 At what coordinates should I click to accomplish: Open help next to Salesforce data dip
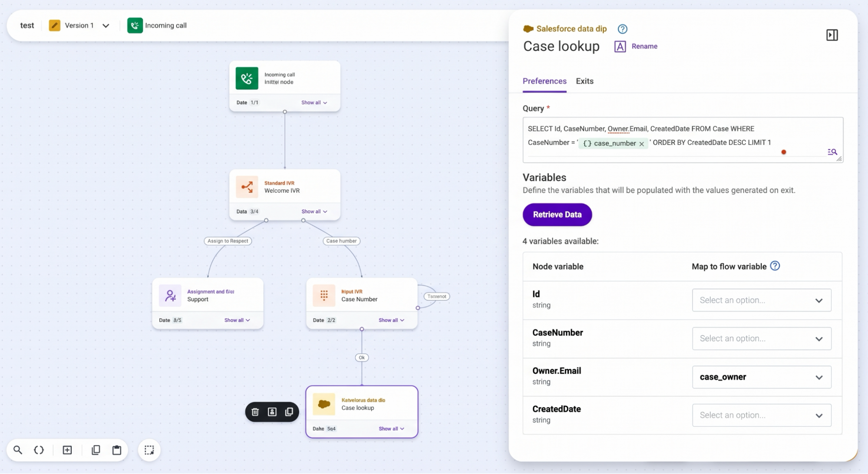tap(622, 29)
